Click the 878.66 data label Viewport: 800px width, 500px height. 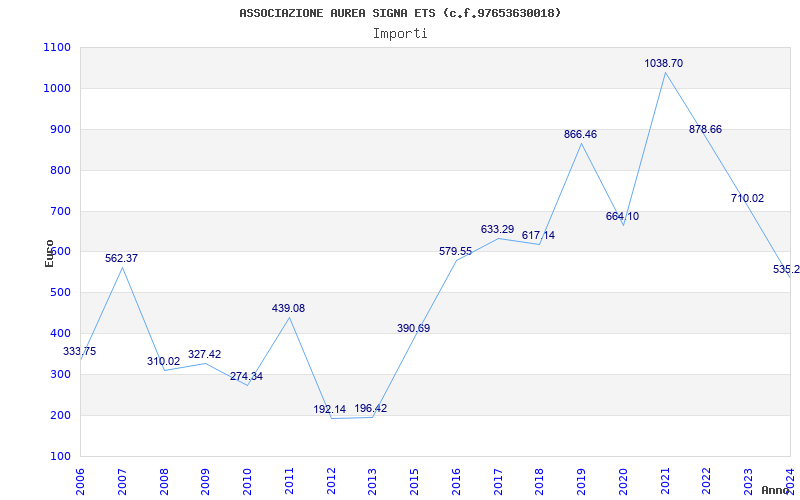[x=706, y=129]
